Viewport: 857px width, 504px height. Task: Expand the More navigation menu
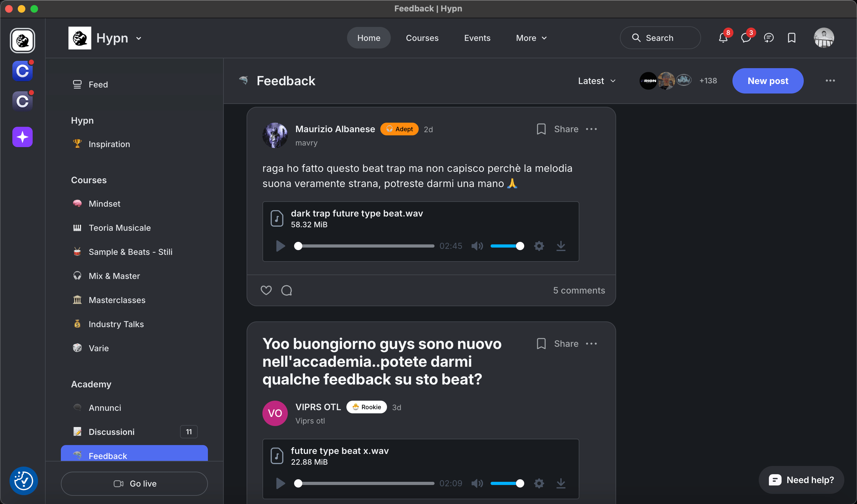tap(531, 38)
